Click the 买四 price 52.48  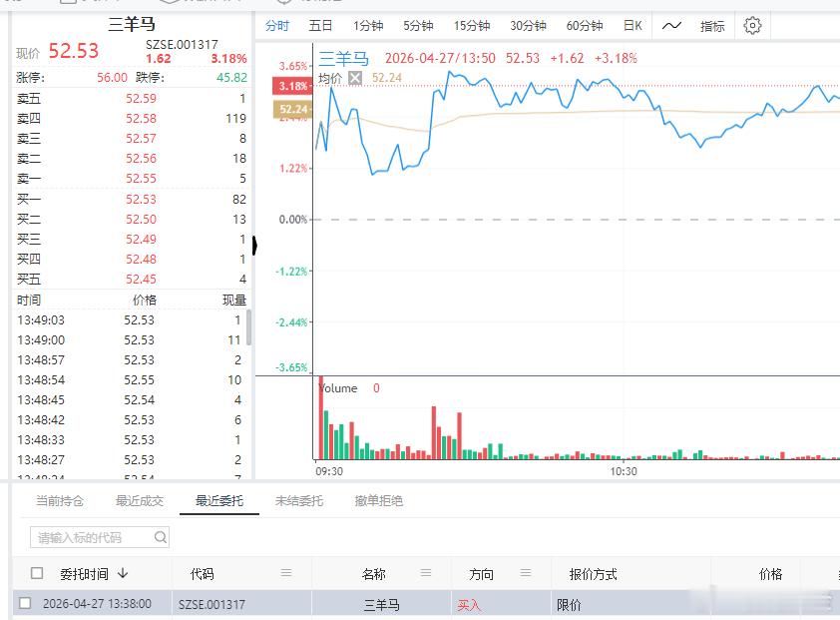coord(141,259)
